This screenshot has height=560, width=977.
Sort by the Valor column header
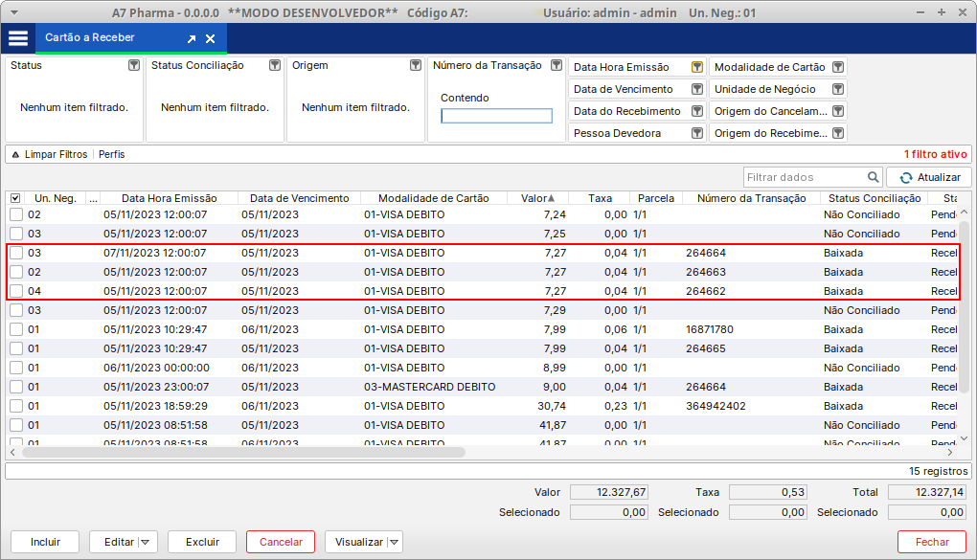[x=536, y=198]
